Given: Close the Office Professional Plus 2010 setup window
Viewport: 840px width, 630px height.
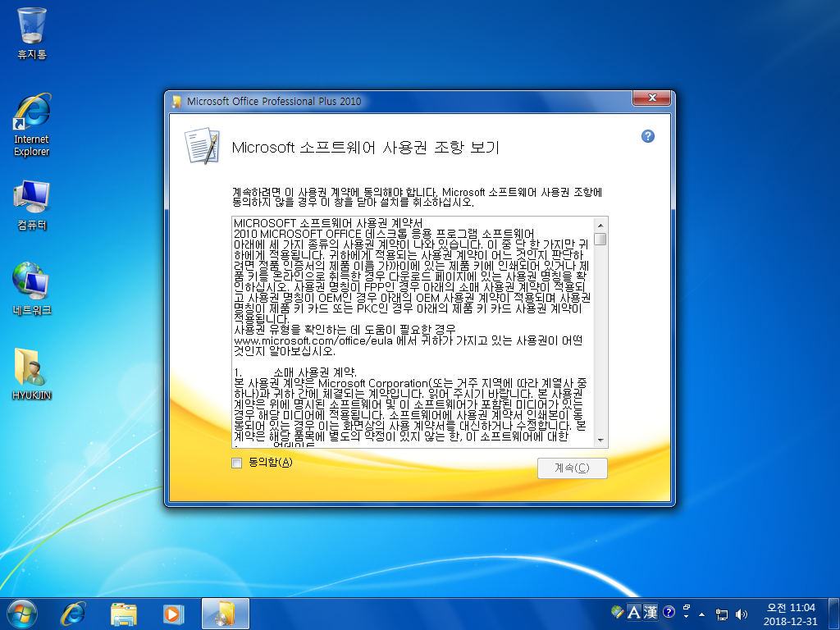Looking at the screenshot, I should [x=651, y=98].
